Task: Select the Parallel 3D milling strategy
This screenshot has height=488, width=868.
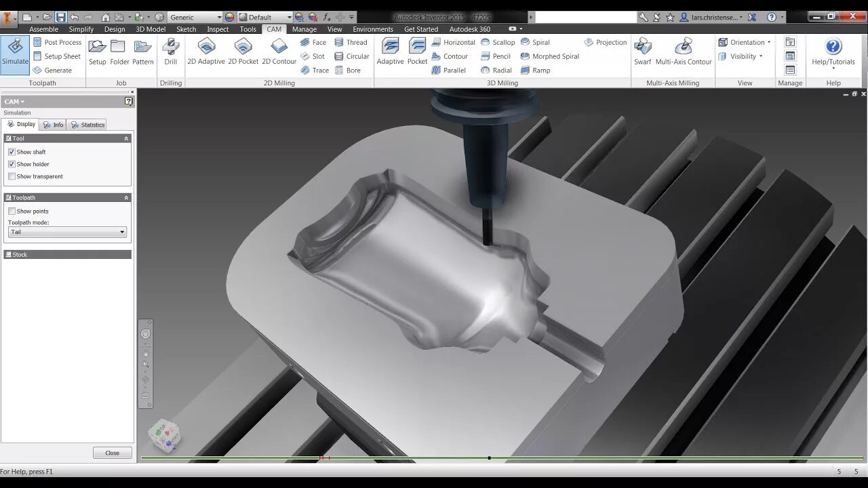Action: click(x=448, y=70)
